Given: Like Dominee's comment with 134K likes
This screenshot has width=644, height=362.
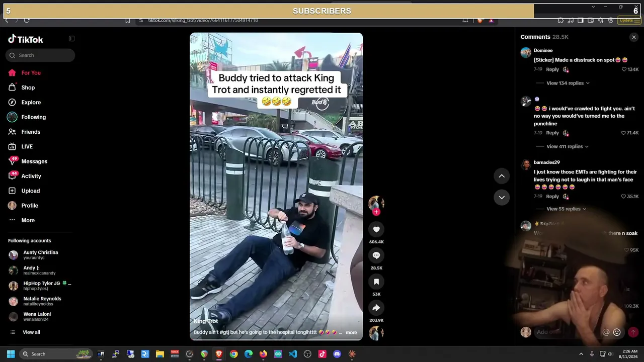Looking at the screenshot, I should 624,69.
